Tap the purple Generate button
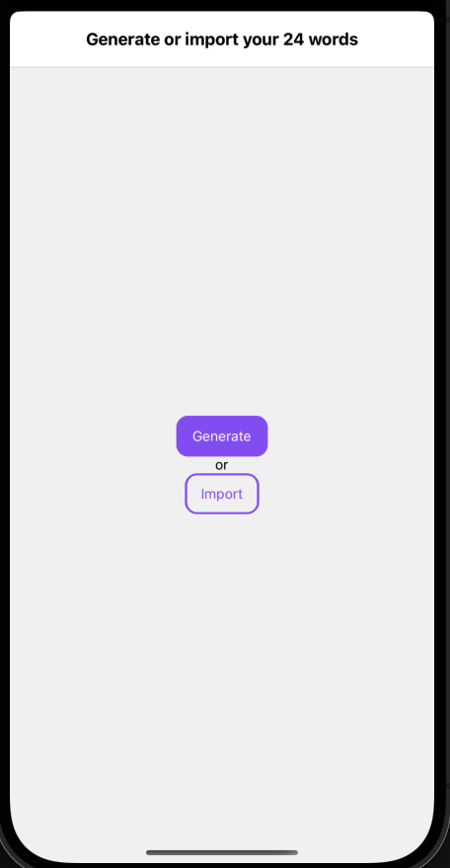Screen dimensions: 450x868 (x=221, y=436)
